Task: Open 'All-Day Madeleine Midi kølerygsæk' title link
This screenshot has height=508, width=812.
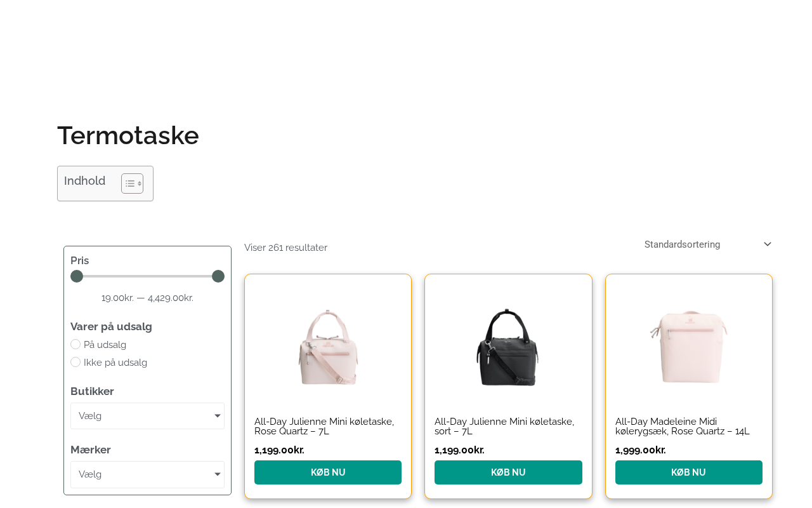Action: click(682, 426)
